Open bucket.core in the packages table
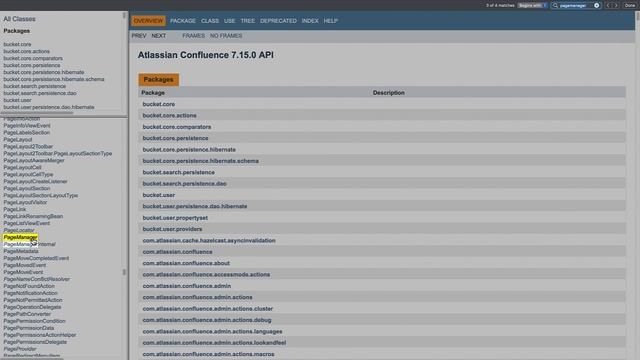The width and height of the screenshot is (640, 360). pos(159,104)
